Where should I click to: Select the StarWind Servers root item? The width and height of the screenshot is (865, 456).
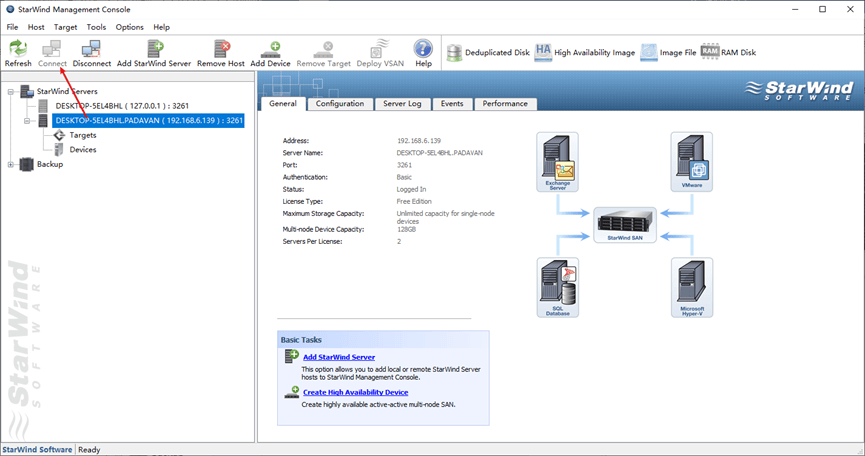[x=67, y=91]
